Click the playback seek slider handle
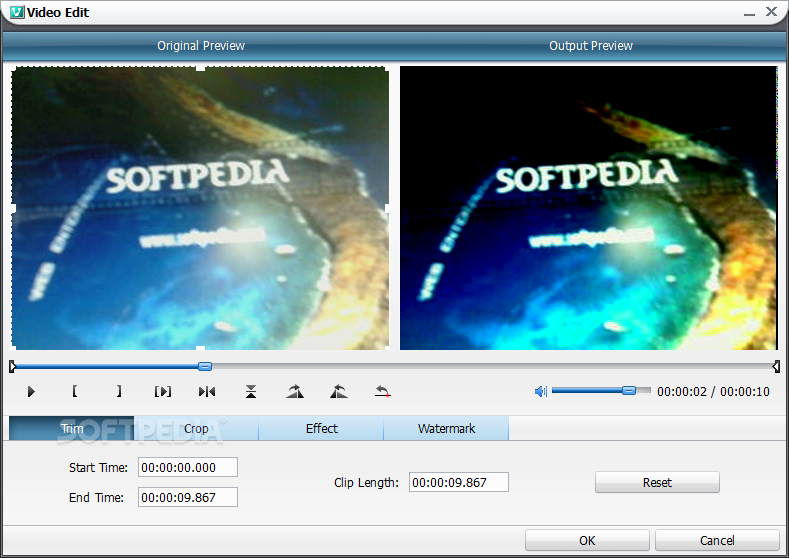The width and height of the screenshot is (789, 558). (x=205, y=366)
